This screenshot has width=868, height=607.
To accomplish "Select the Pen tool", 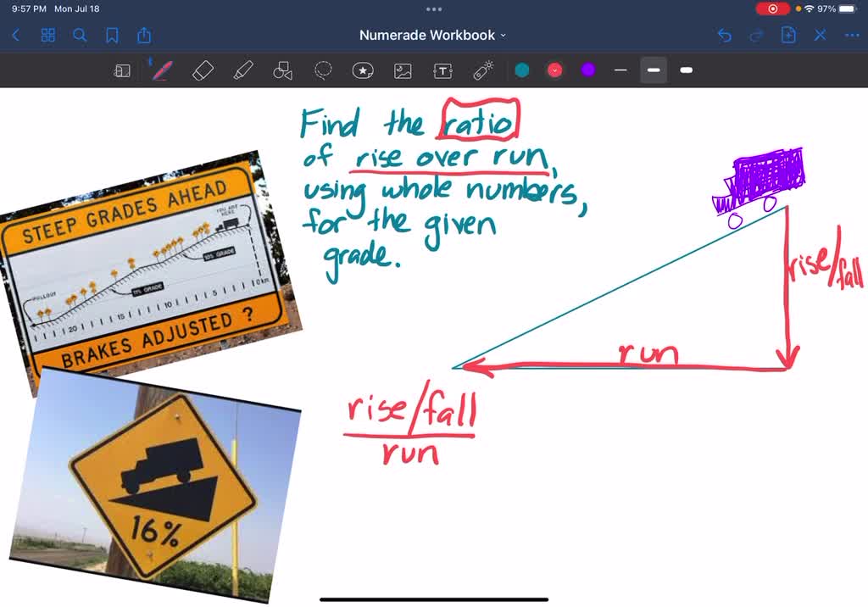I will tap(163, 70).
